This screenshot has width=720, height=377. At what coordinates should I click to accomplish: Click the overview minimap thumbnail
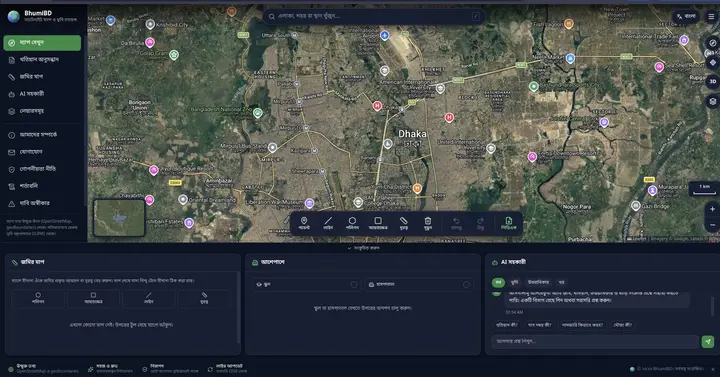tap(119, 218)
